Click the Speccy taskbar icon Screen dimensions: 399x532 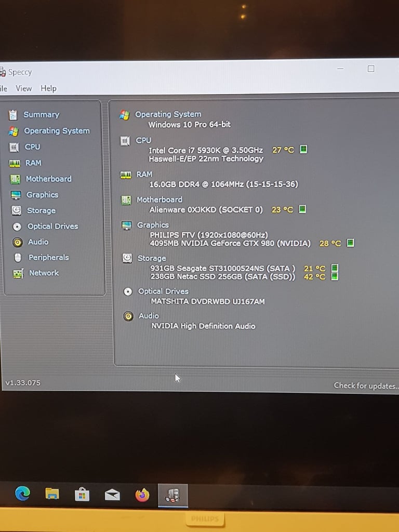pyautogui.click(x=172, y=496)
